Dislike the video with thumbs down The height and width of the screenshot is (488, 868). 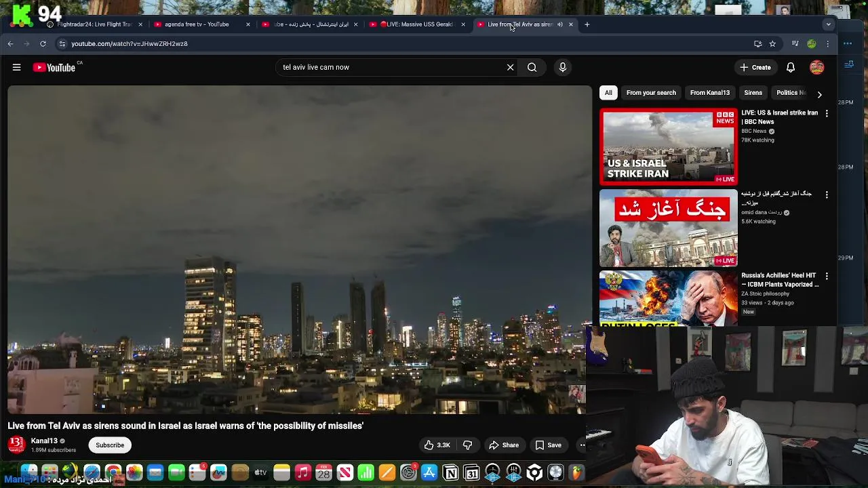[x=467, y=445]
